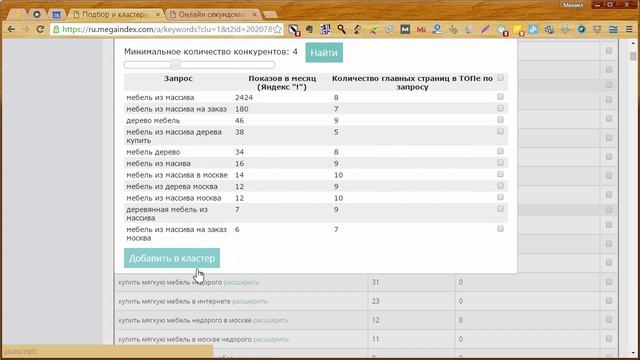Click the blue cloud extension icon
The height and width of the screenshot is (360, 640).
pos(533,29)
